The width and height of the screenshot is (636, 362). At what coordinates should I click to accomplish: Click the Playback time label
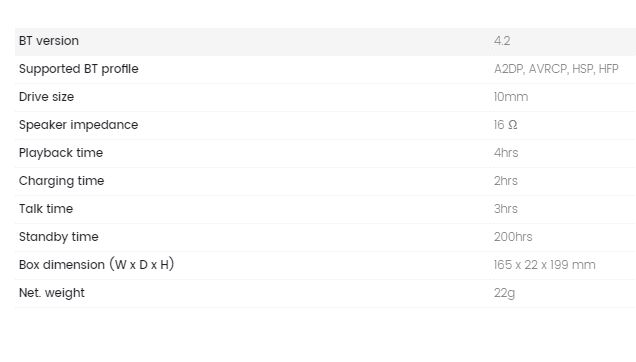(x=61, y=153)
